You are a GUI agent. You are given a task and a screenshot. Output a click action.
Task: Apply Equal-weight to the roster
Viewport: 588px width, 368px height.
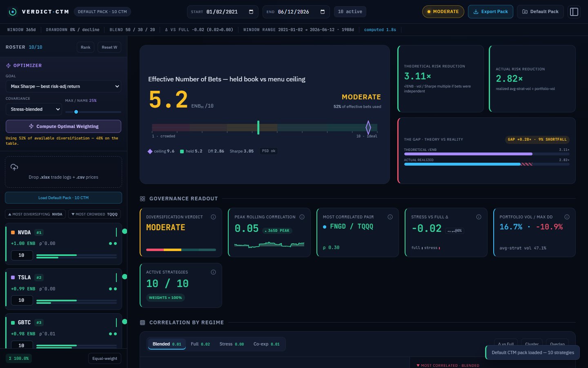pyautogui.click(x=105, y=359)
